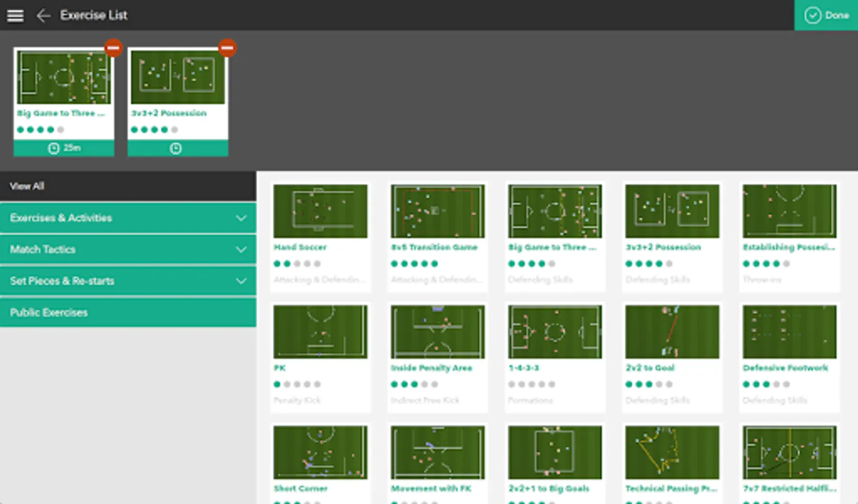Open selected 3v3+2 Possession thumbnail

point(178,77)
